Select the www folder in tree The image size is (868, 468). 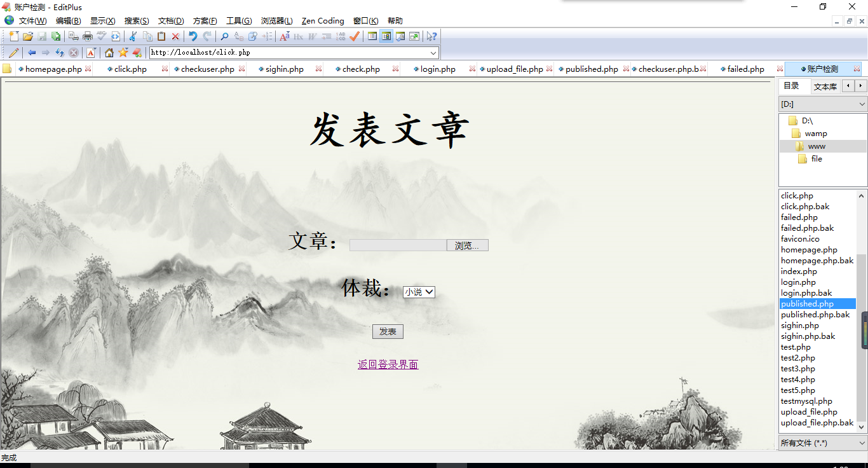point(817,146)
